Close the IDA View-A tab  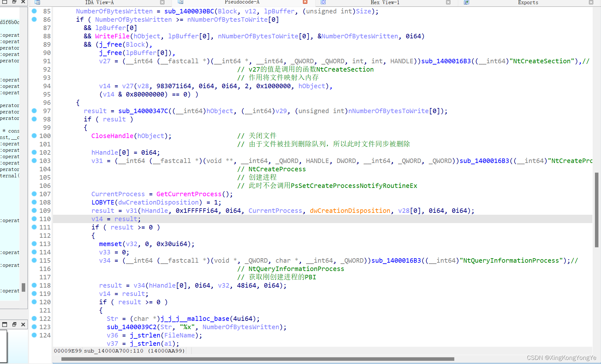(x=162, y=2)
